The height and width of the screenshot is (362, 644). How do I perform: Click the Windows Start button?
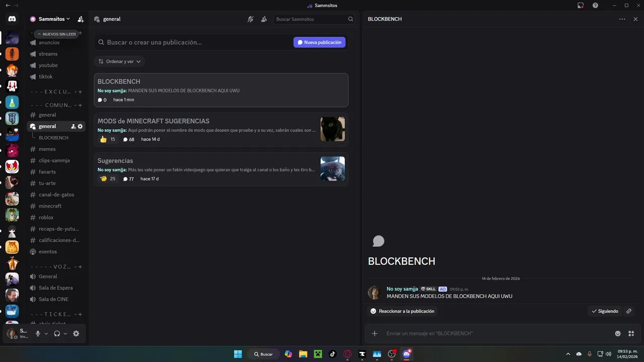238,354
